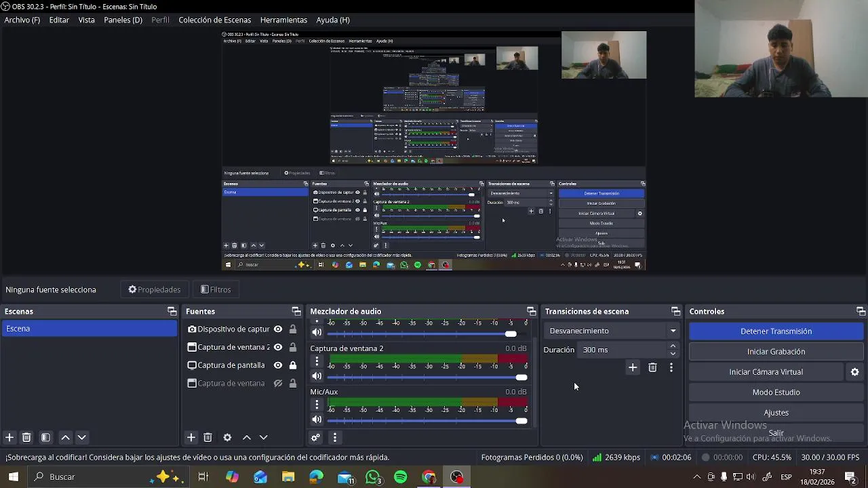Image resolution: width=868 pixels, height=488 pixels.
Task: Click Iniciar Grabación button
Action: [776, 352]
